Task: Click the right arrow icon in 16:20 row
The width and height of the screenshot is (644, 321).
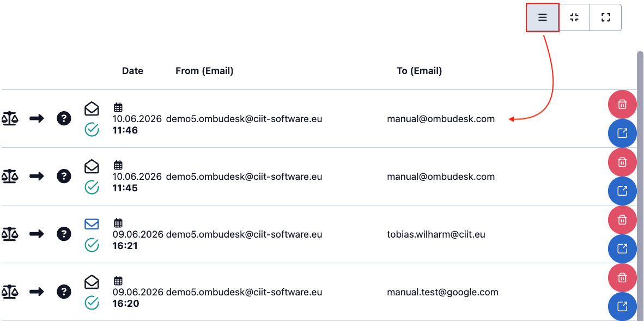Action: pos(37,292)
